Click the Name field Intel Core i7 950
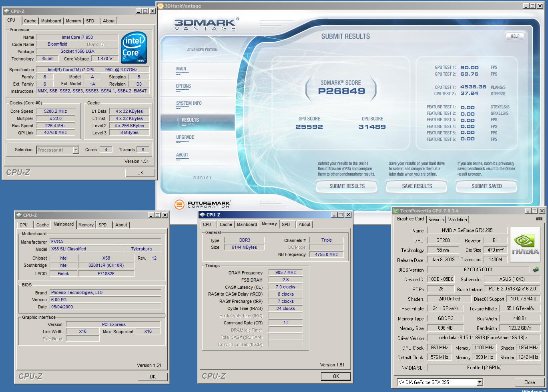This screenshot has height=392, width=548. (77, 37)
